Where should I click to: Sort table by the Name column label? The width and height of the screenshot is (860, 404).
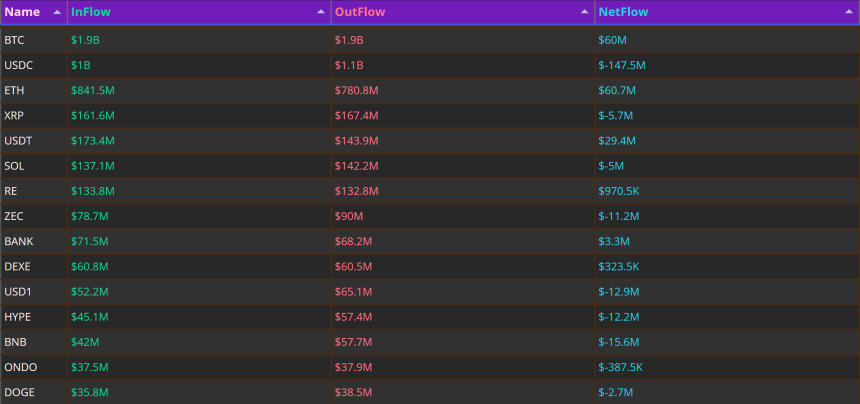tap(22, 12)
